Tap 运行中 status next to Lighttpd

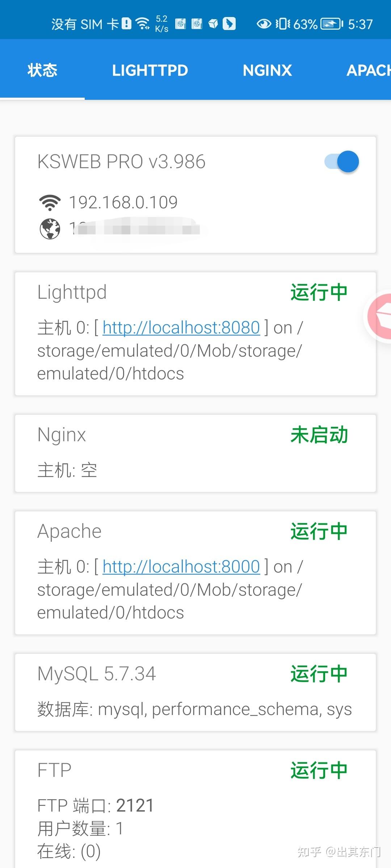click(319, 292)
